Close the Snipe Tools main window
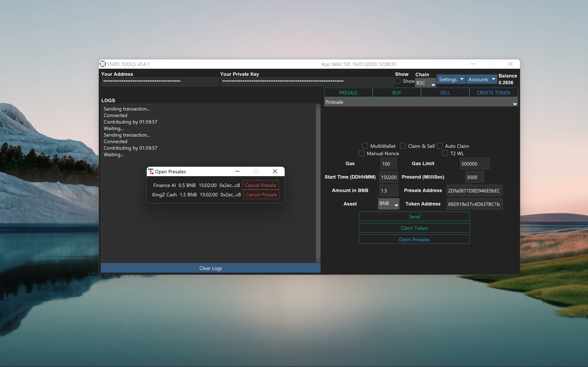 point(510,64)
